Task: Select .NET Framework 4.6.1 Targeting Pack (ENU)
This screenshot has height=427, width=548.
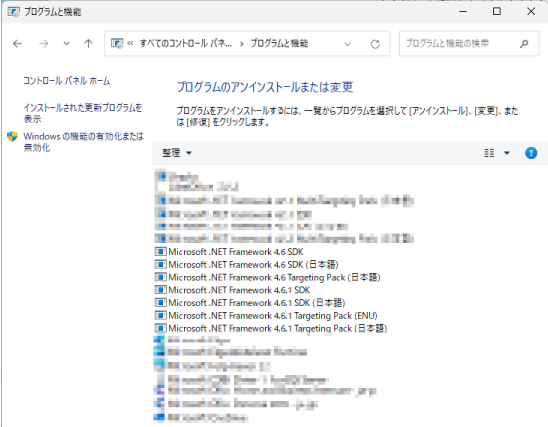Action: click(x=273, y=316)
